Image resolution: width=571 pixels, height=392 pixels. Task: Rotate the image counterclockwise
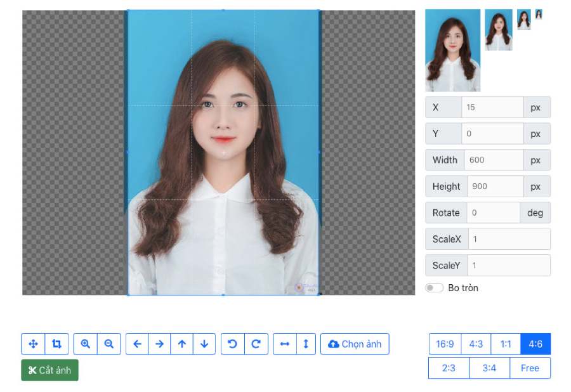[x=233, y=344]
